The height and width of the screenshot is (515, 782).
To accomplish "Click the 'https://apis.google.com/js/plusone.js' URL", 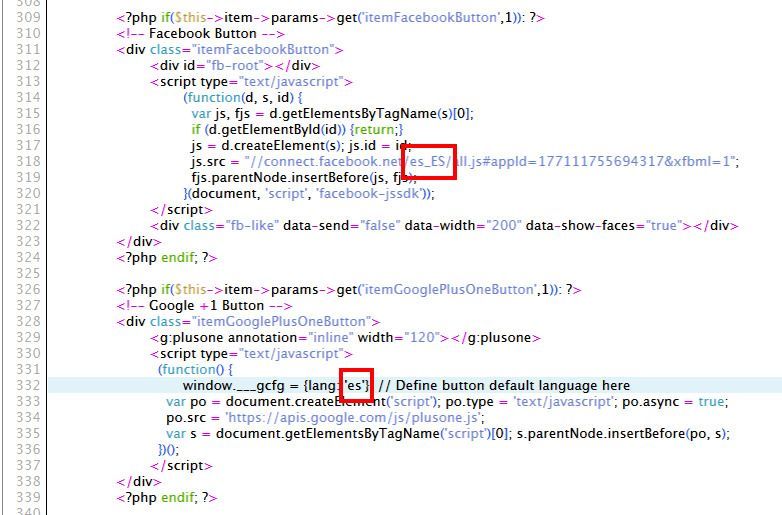I will pyautogui.click(x=353, y=417).
